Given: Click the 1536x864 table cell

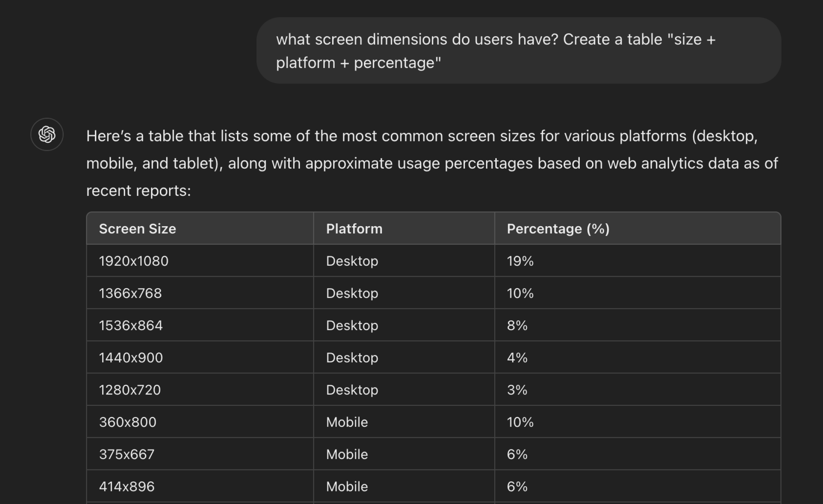Looking at the screenshot, I should click(131, 325).
